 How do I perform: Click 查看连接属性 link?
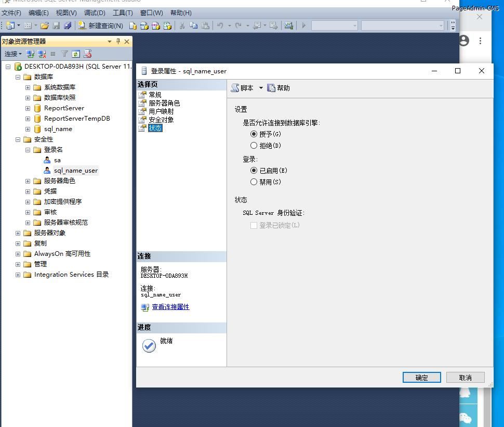(x=170, y=307)
